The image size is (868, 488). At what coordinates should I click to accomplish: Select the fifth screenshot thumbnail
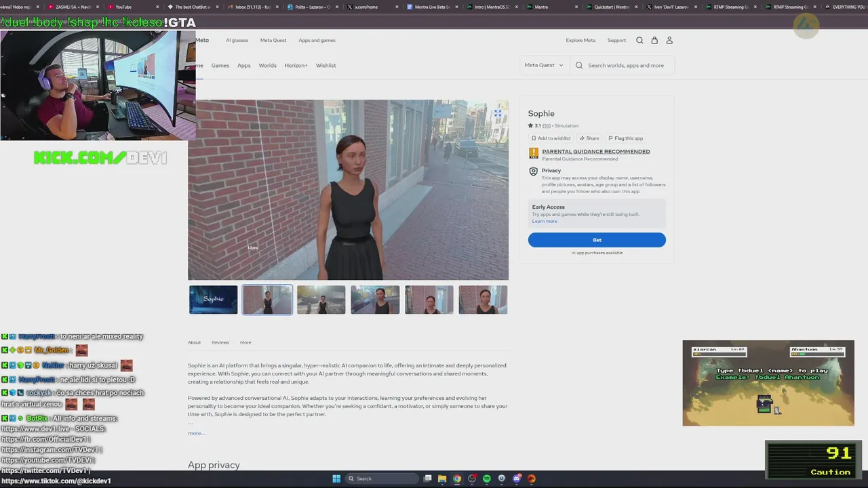(x=429, y=300)
